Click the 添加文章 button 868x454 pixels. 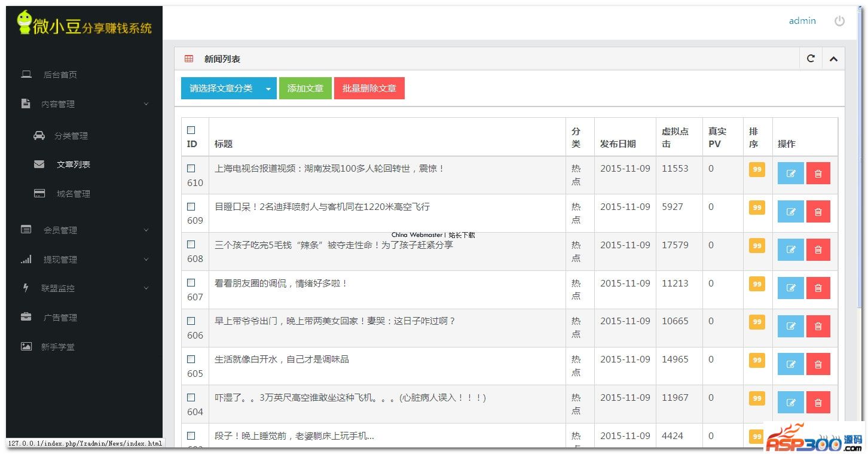pos(305,89)
